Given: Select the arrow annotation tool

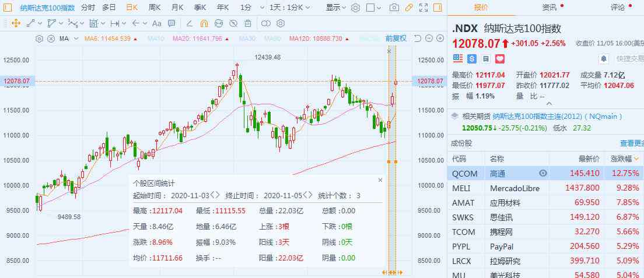Looking at the screenshot, I should pos(136,23).
